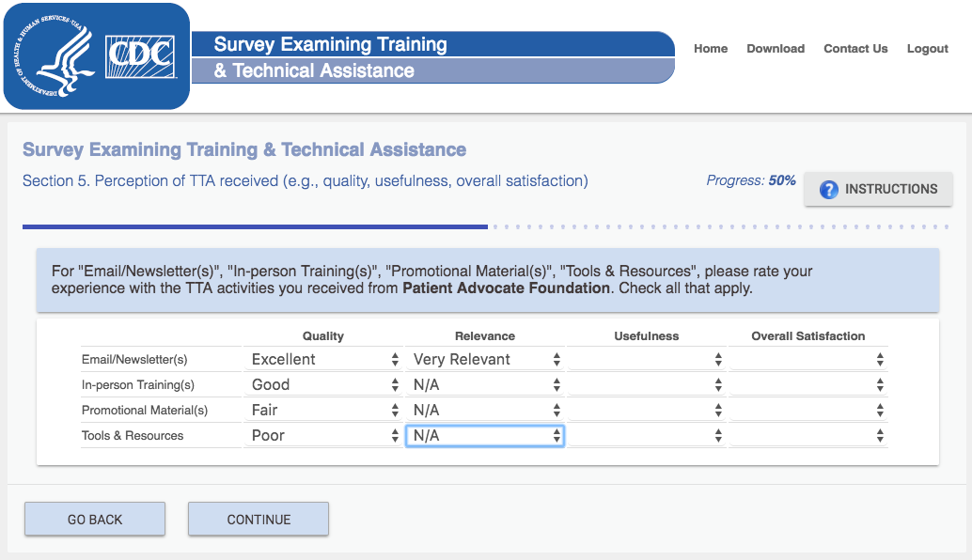Open Promotional Material(s) Quality dropdown showing Fair

[x=324, y=410]
